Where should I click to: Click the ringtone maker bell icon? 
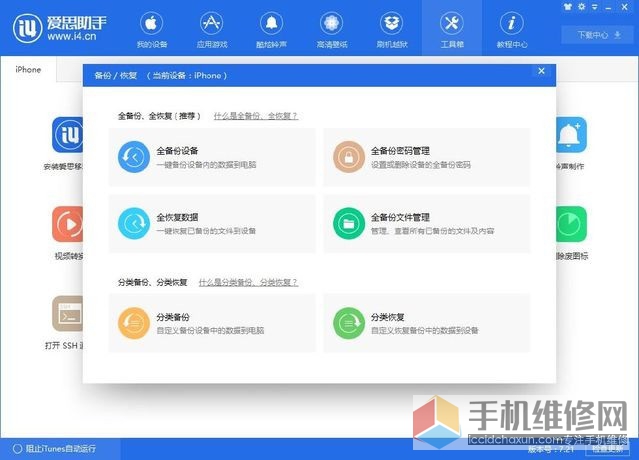[x=571, y=135]
